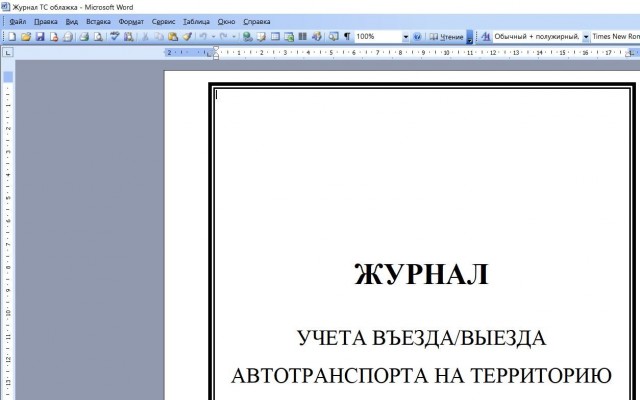
Task: Click the АВТОТРАНСПОРТА НА ТЕРРИТОРИЮ line
Action: (421, 376)
